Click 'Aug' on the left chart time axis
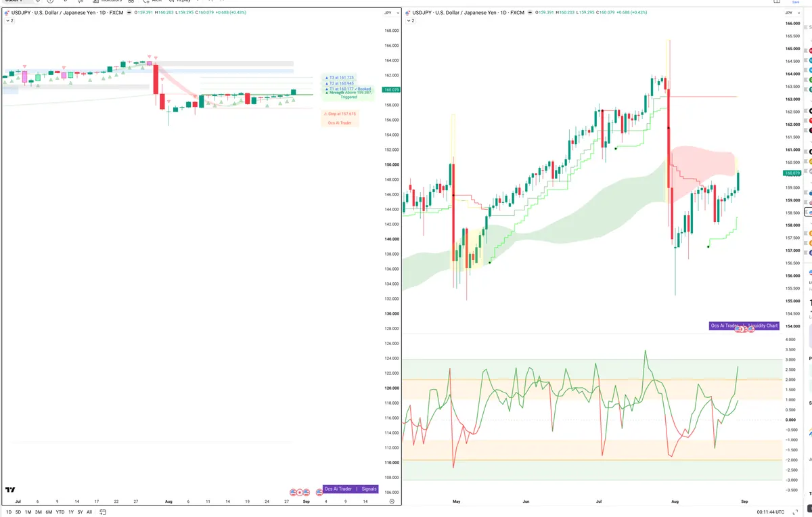 coord(170,501)
